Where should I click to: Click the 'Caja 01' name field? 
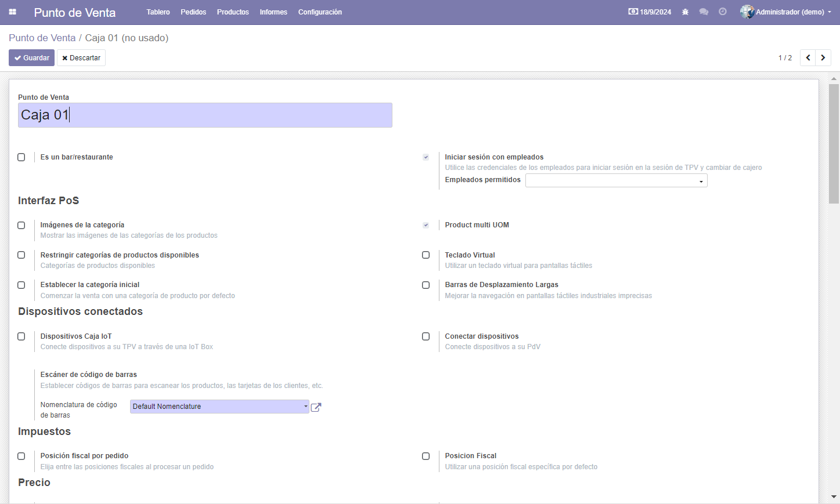click(205, 115)
